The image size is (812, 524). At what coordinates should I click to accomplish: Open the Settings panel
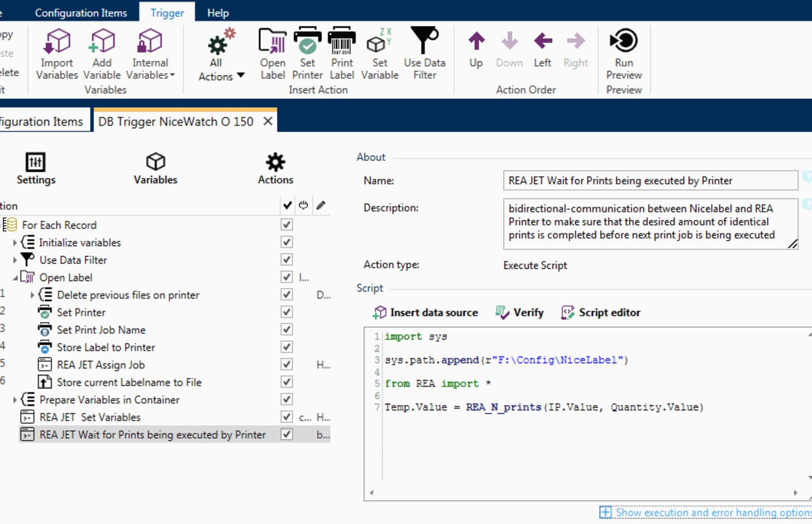point(36,169)
